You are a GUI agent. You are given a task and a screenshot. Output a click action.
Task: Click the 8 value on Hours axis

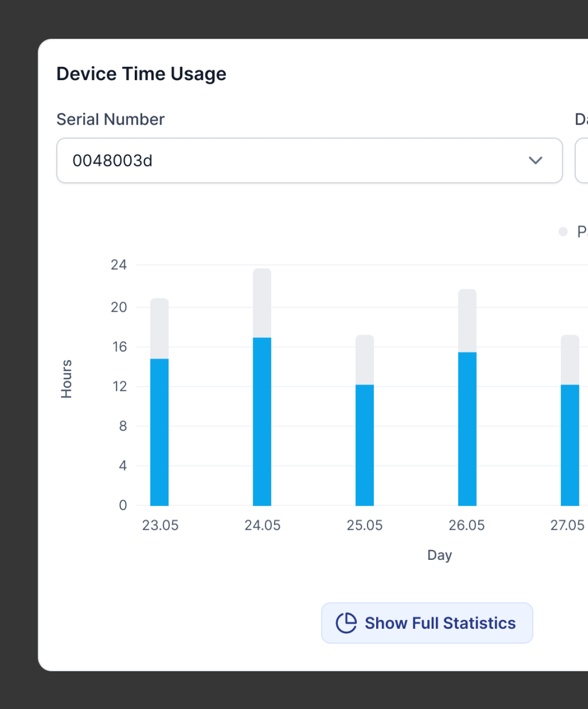[122, 426]
